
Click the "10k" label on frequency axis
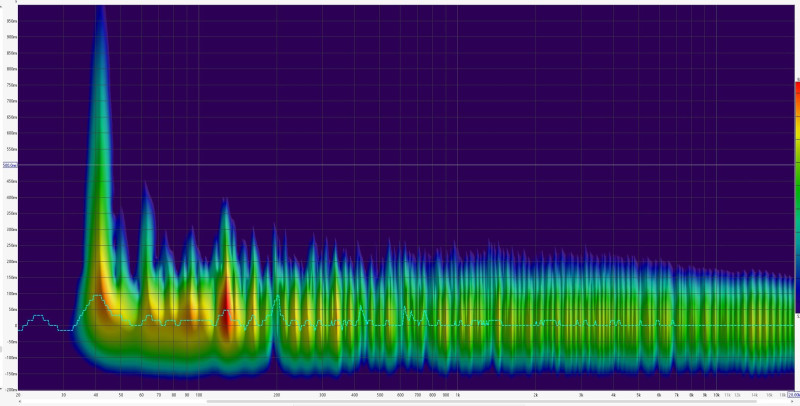[716, 395]
